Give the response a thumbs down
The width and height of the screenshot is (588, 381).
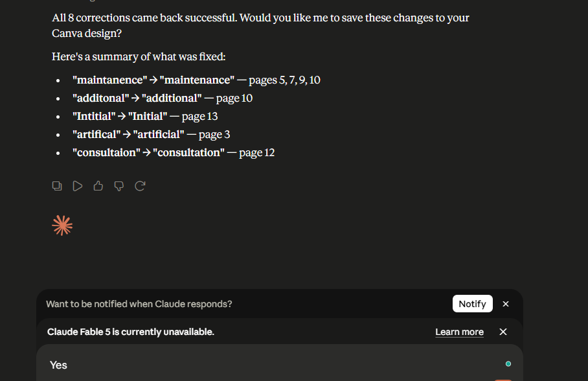point(119,186)
